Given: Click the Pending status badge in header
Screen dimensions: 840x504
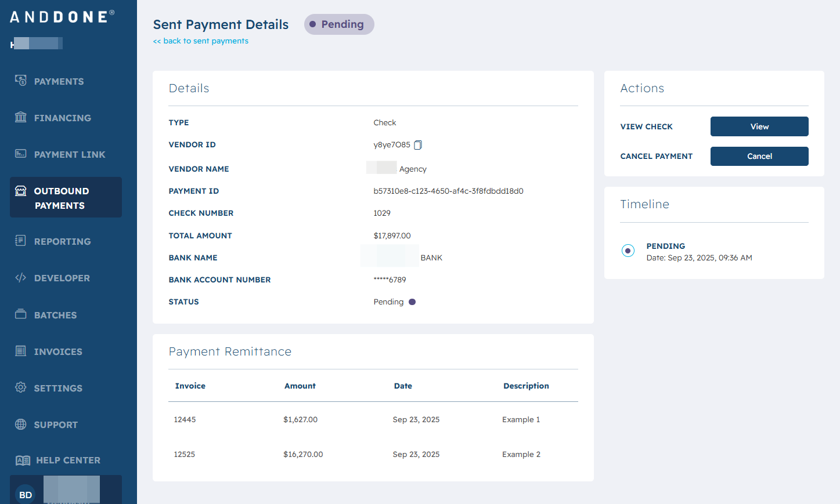Looking at the screenshot, I should pos(339,24).
